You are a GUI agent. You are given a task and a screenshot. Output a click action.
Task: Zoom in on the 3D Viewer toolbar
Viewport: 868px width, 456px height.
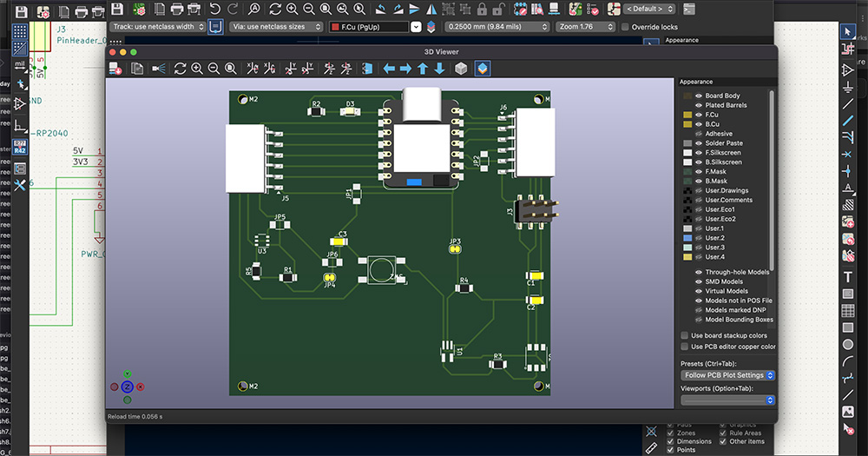point(197,68)
